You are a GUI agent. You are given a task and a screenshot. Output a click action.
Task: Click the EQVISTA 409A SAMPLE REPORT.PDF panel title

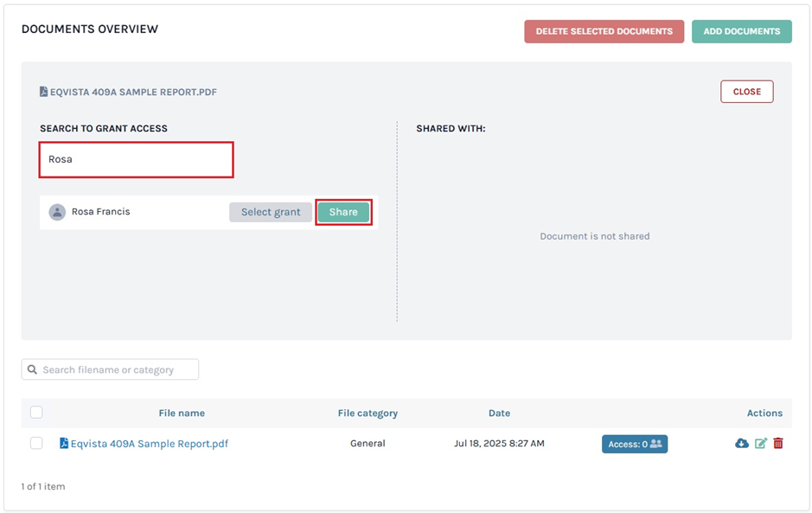point(133,93)
